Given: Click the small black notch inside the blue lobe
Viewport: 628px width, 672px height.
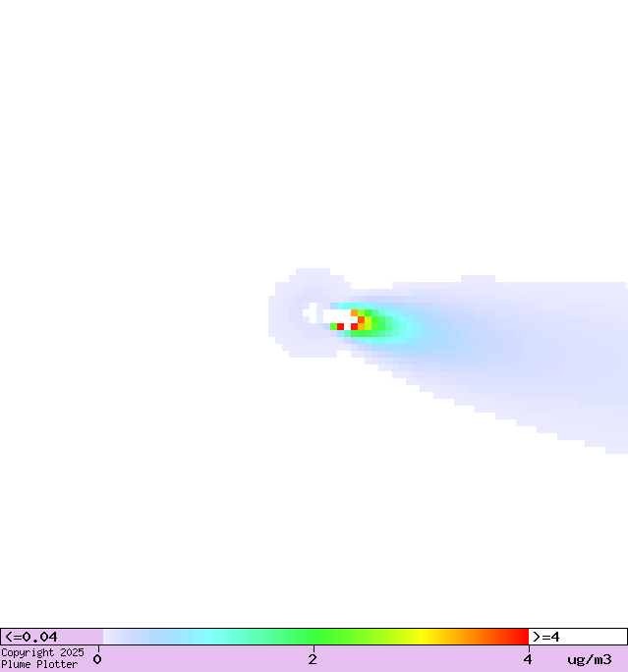Looking at the screenshot, I should click(310, 312).
